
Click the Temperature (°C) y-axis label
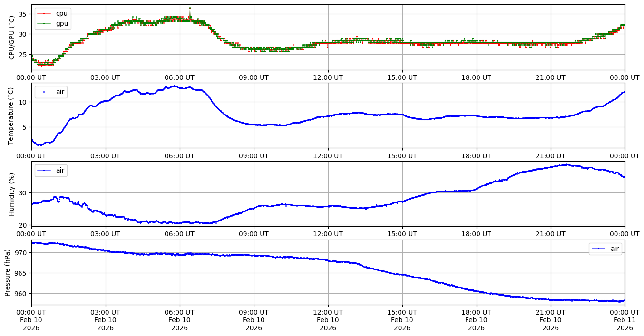pyautogui.click(x=11, y=115)
